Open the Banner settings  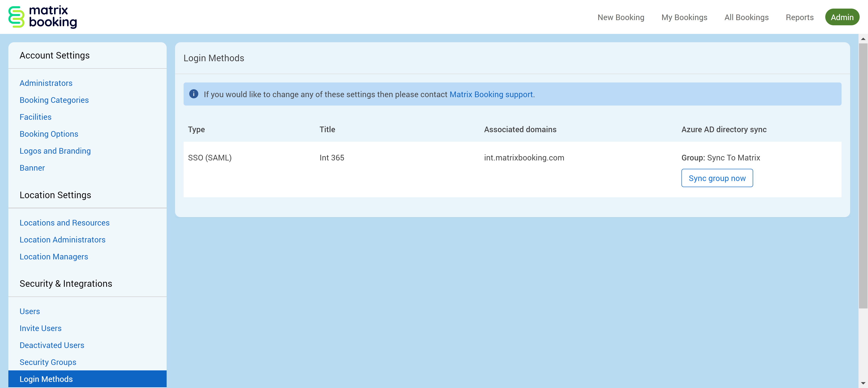32,168
